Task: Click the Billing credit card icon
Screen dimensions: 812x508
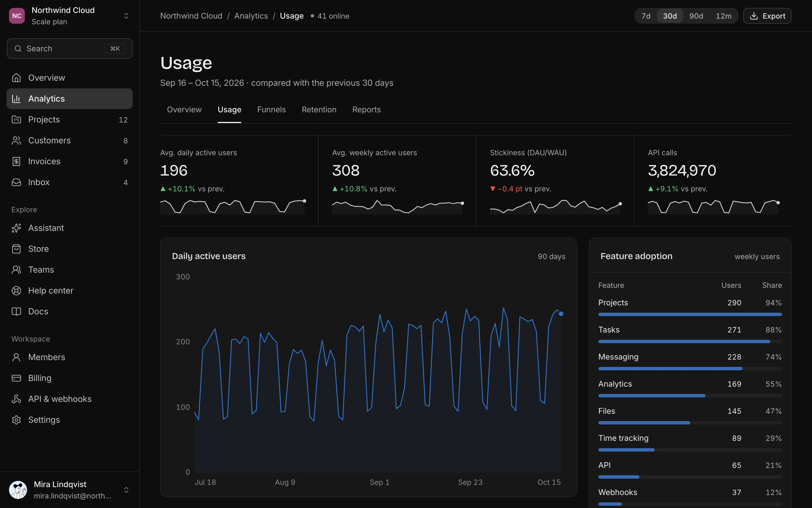Action: [x=16, y=378]
